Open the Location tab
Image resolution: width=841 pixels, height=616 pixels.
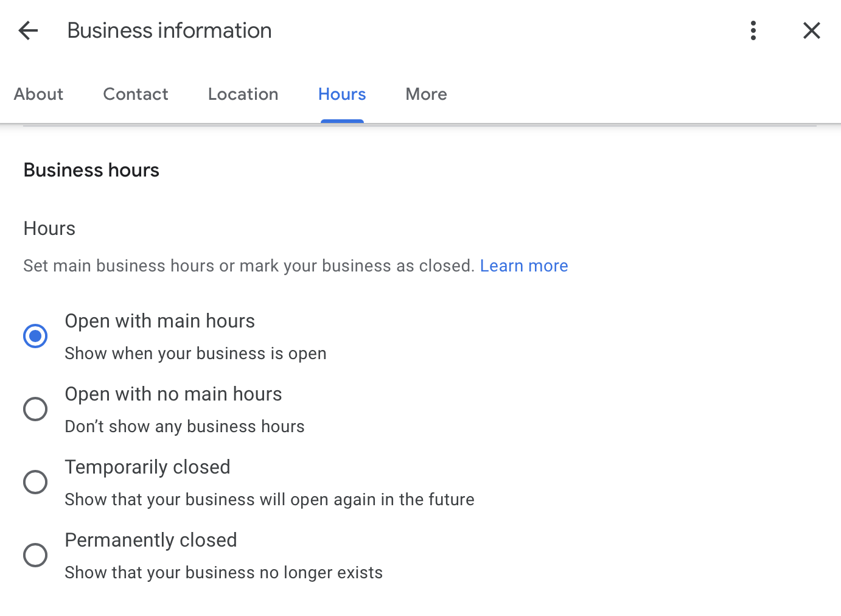click(243, 94)
